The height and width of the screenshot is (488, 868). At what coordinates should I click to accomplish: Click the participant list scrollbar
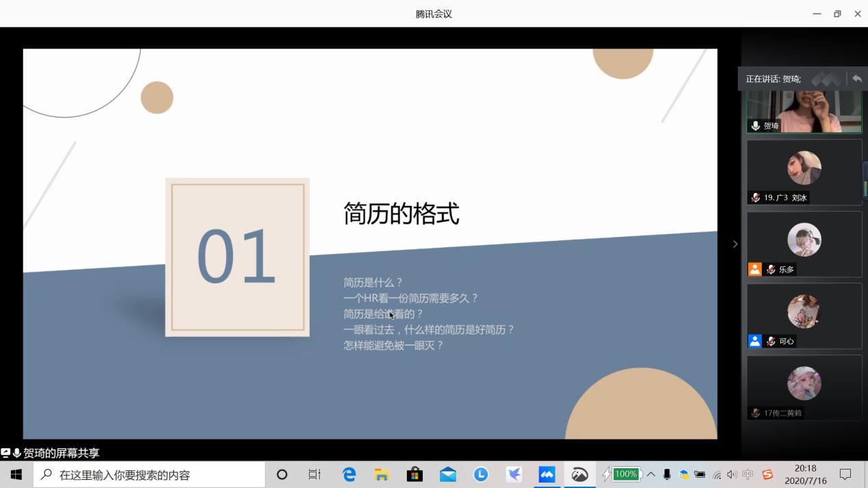click(x=865, y=179)
